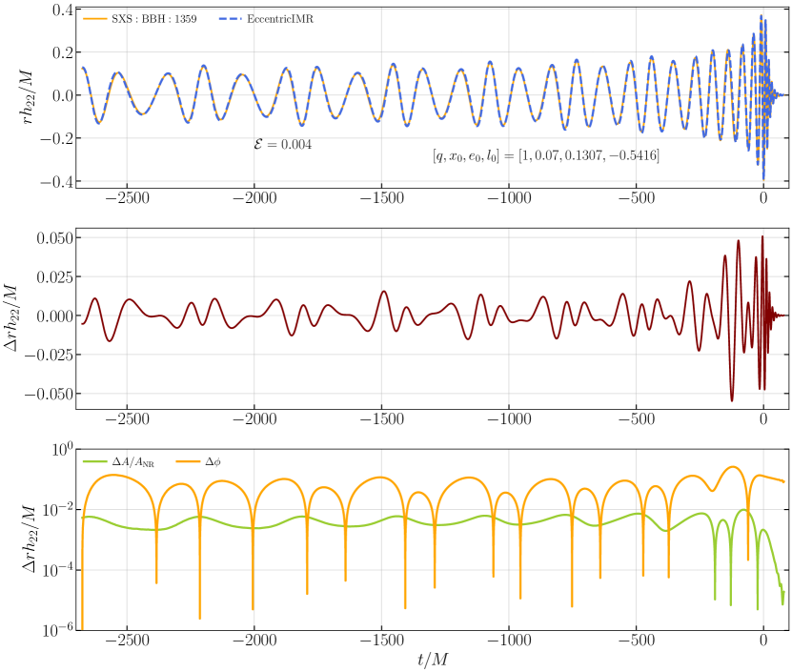
Task: Click the SXS:BBH:1359 legend label
Action: (x=154, y=19)
